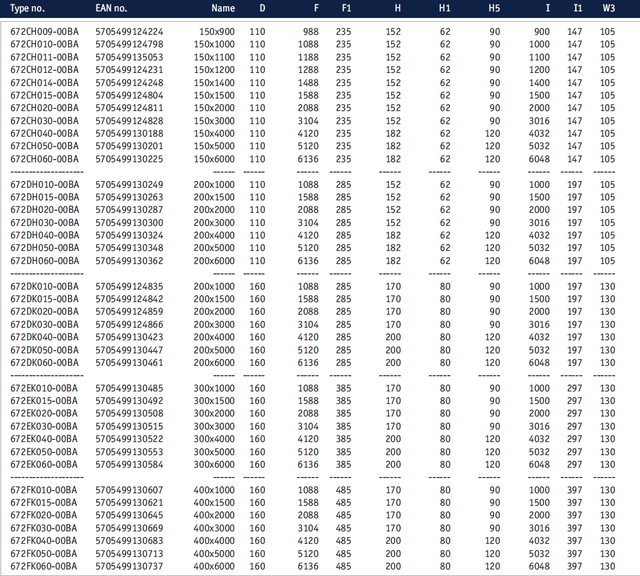The width and height of the screenshot is (640, 576).
Task: Select type number 672FK010-00BA
Action: click(x=44, y=490)
